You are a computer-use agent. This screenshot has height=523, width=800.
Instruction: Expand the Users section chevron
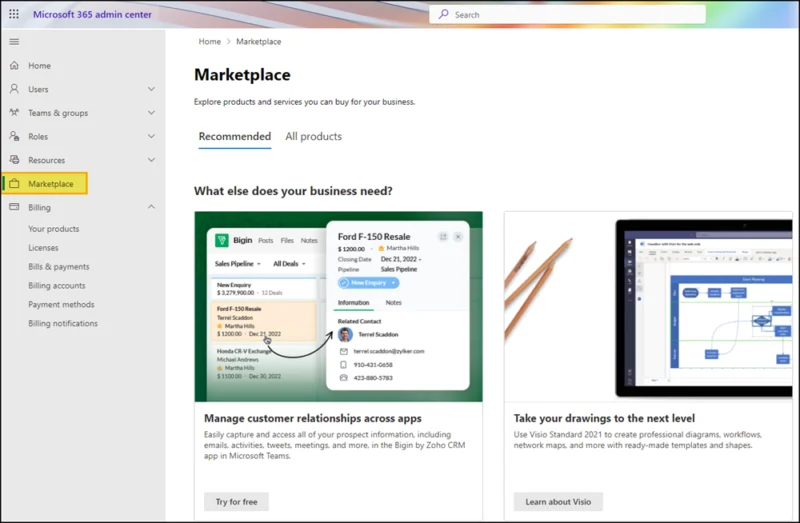[152, 89]
